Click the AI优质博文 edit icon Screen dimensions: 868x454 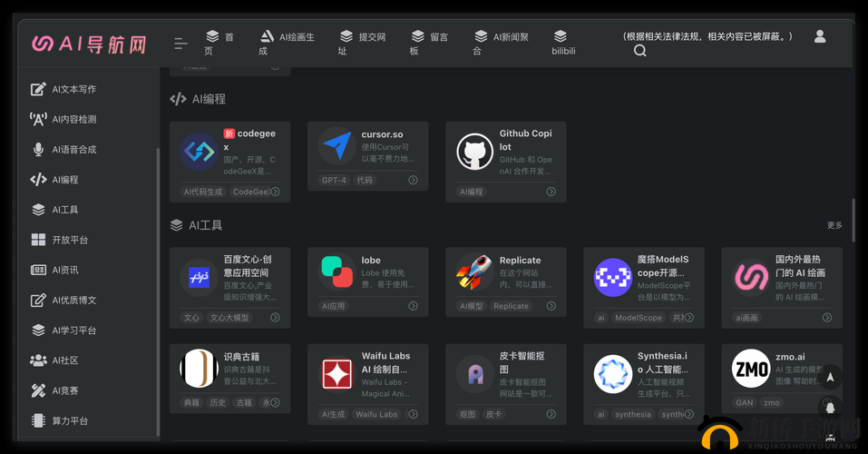[38, 300]
